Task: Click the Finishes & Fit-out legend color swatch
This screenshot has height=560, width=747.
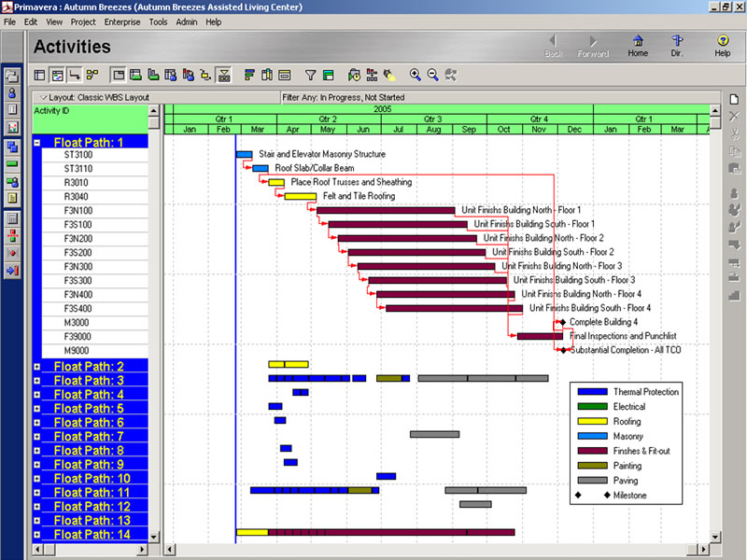Action: (x=592, y=451)
